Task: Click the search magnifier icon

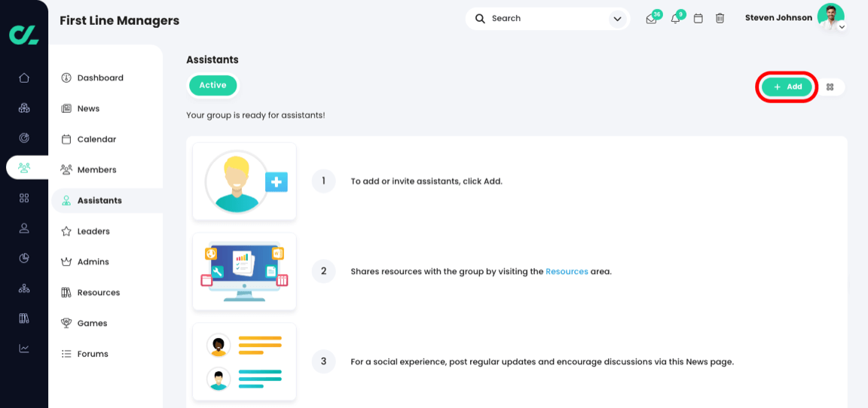Action: coord(481,19)
